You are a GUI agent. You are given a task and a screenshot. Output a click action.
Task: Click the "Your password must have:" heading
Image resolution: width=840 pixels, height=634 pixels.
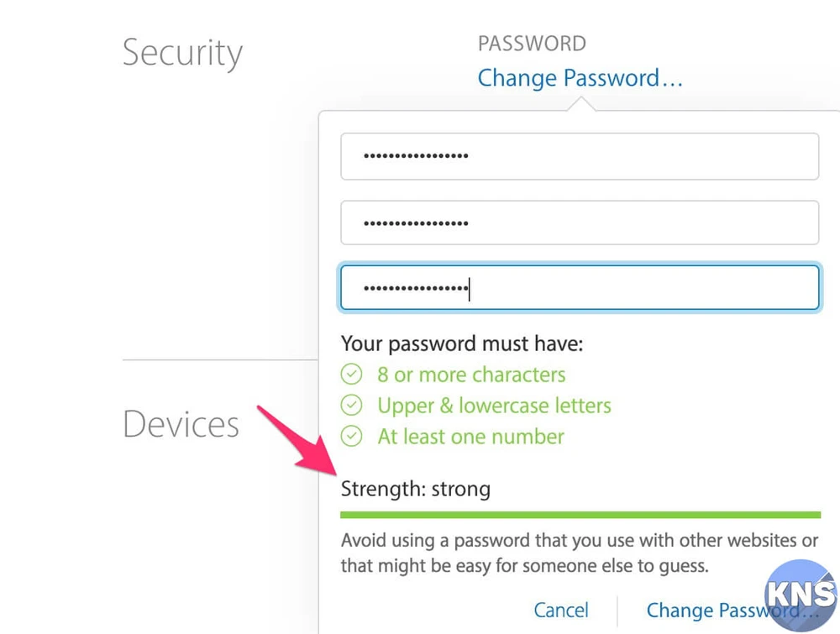tap(462, 343)
